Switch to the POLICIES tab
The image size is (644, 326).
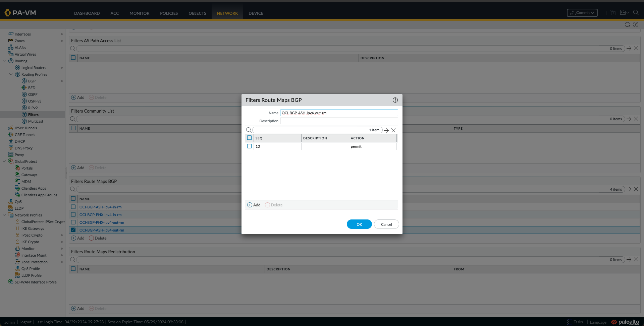point(169,13)
